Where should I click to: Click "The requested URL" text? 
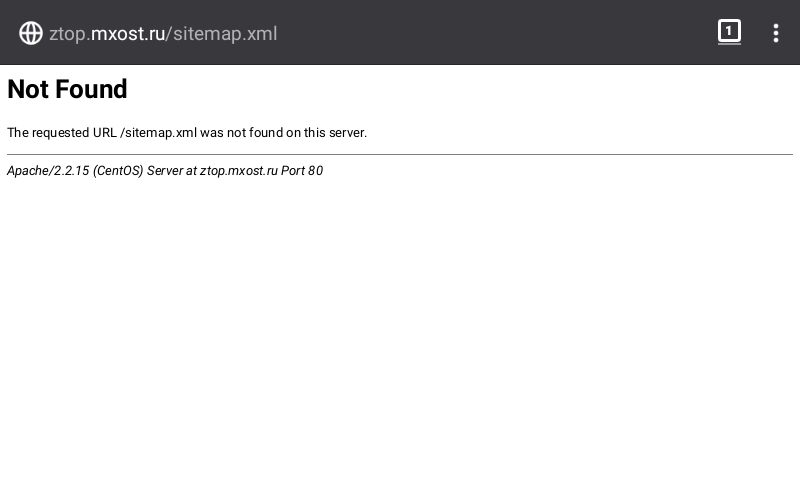tap(61, 133)
